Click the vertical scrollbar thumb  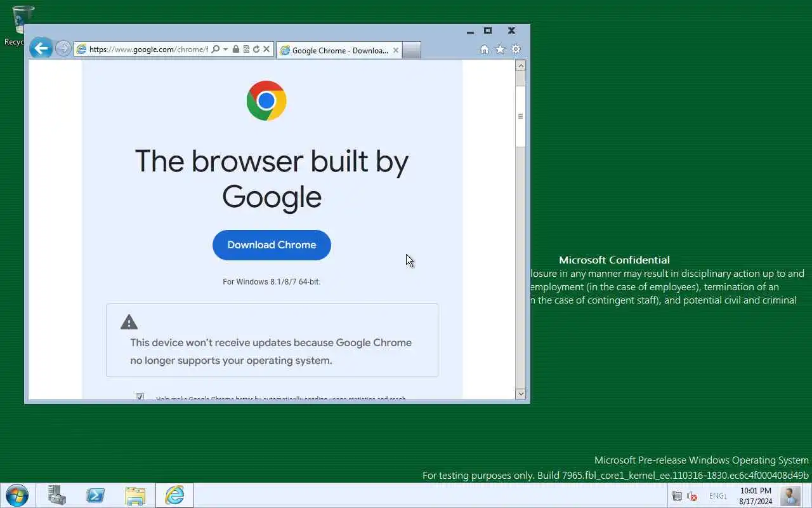tap(521, 116)
